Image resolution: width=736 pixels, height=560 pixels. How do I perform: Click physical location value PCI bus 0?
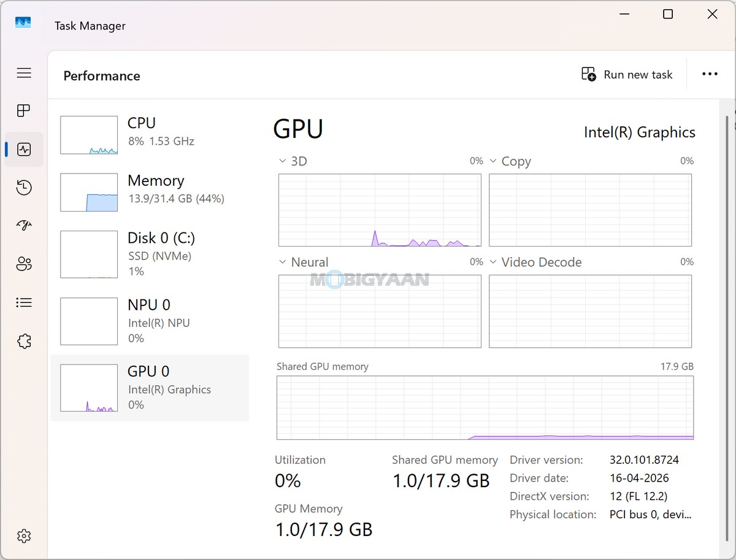pos(651,515)
